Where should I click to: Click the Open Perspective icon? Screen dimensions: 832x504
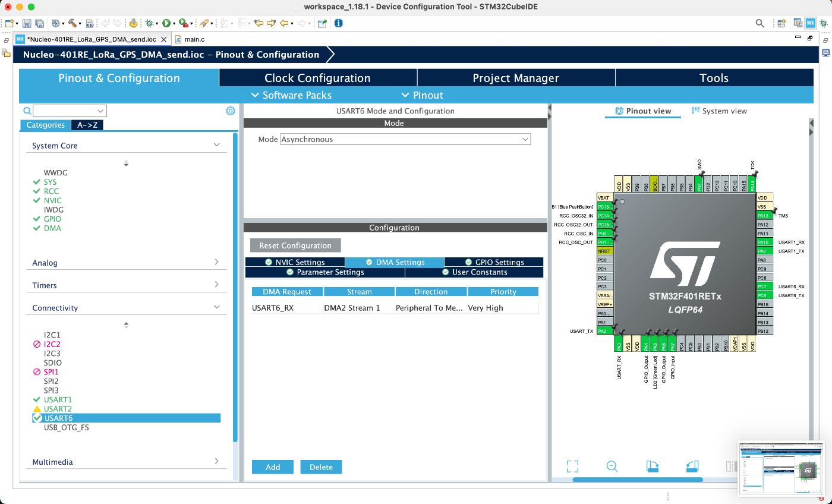pos(782,23)
